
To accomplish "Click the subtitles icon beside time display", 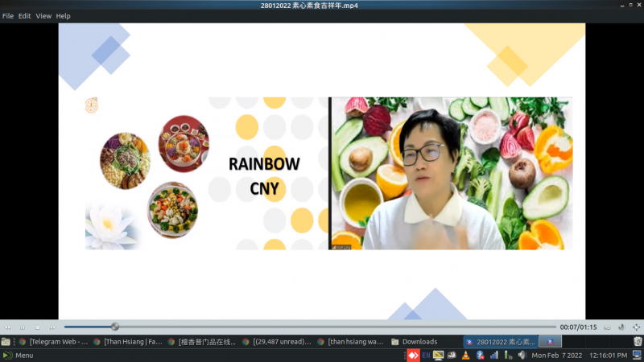I will (x=607, y=327).
